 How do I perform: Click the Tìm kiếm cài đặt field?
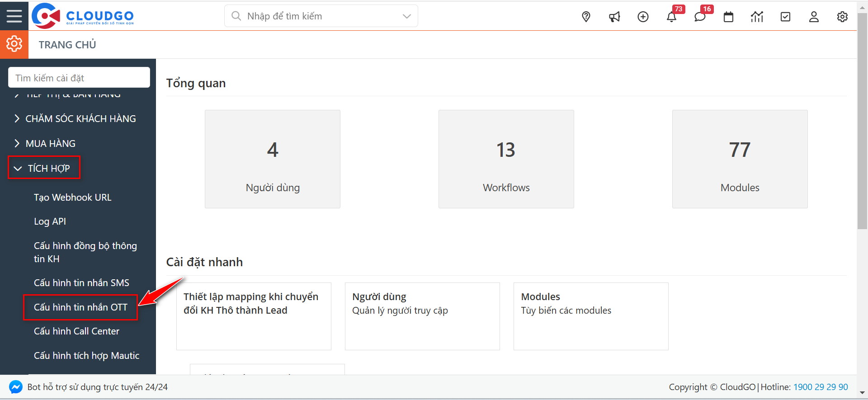click(x=79, y=78)
